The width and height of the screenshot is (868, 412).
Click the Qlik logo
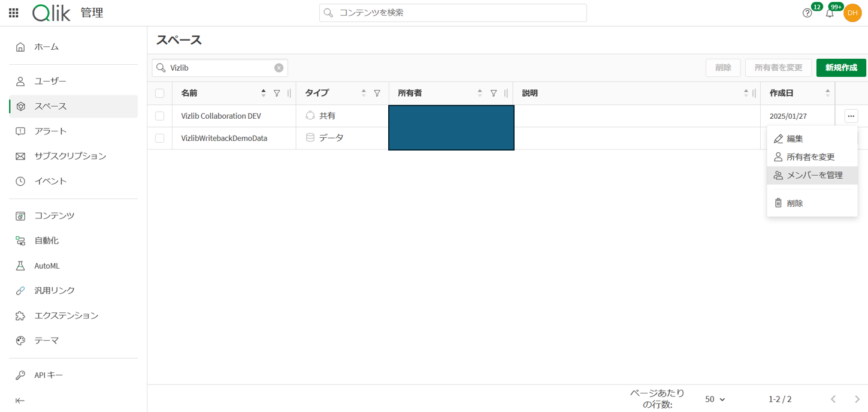tap(52, 13)
